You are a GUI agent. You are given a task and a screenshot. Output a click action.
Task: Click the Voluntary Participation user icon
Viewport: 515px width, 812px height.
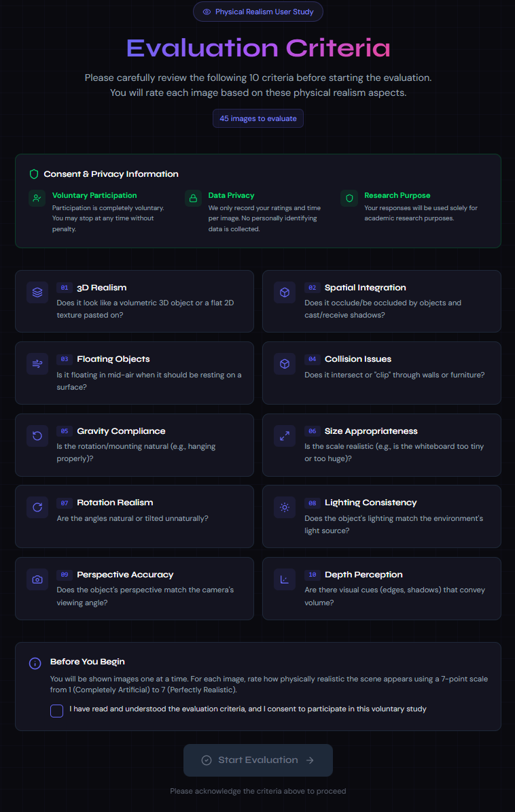[x=37, y=199]
